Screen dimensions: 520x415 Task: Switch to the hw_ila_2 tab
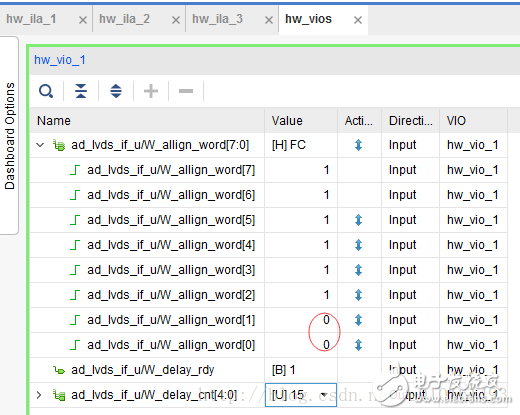[x=124, y=19]
